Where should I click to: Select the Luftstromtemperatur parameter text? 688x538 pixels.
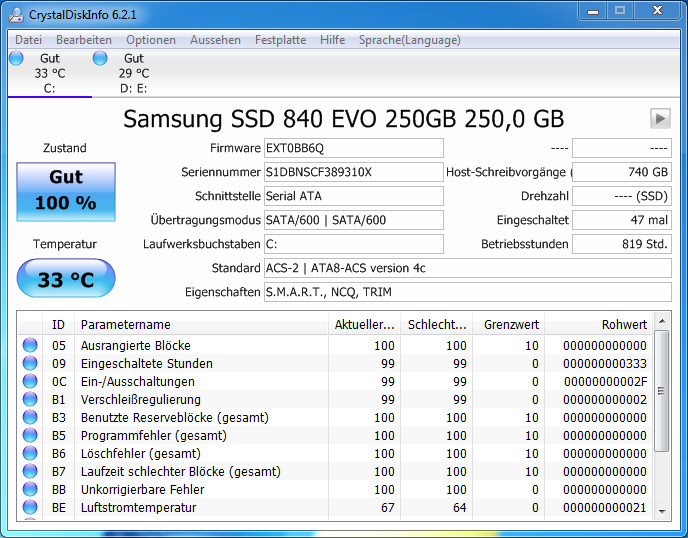coord(138,508)
